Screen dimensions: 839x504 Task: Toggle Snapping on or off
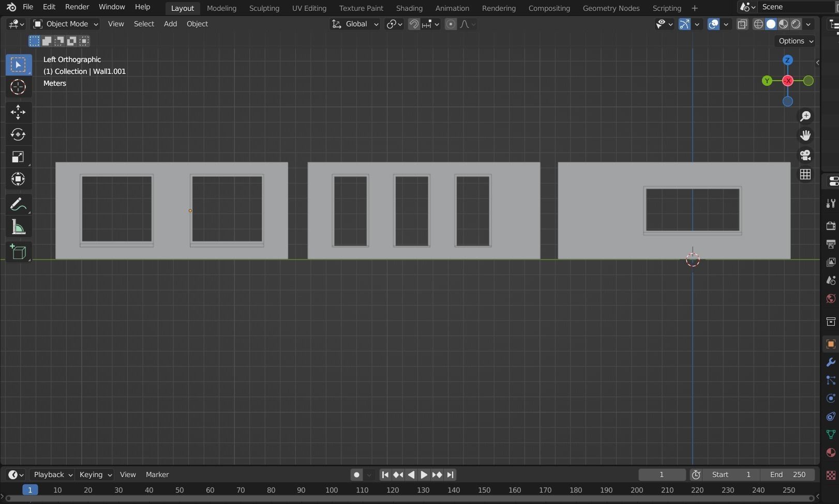click(414, 24)
